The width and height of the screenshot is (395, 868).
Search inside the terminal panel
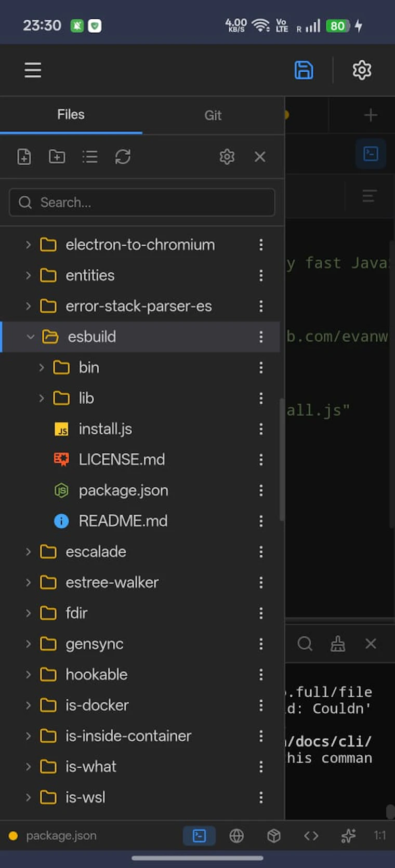click(305, 644)
